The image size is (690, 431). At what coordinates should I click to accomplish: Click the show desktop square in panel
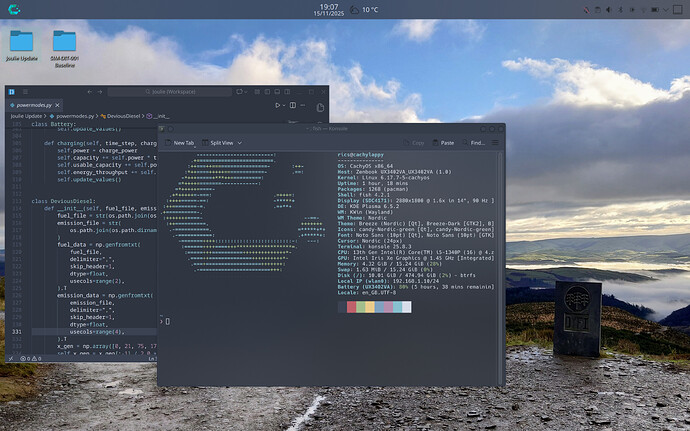coord(678,10)
